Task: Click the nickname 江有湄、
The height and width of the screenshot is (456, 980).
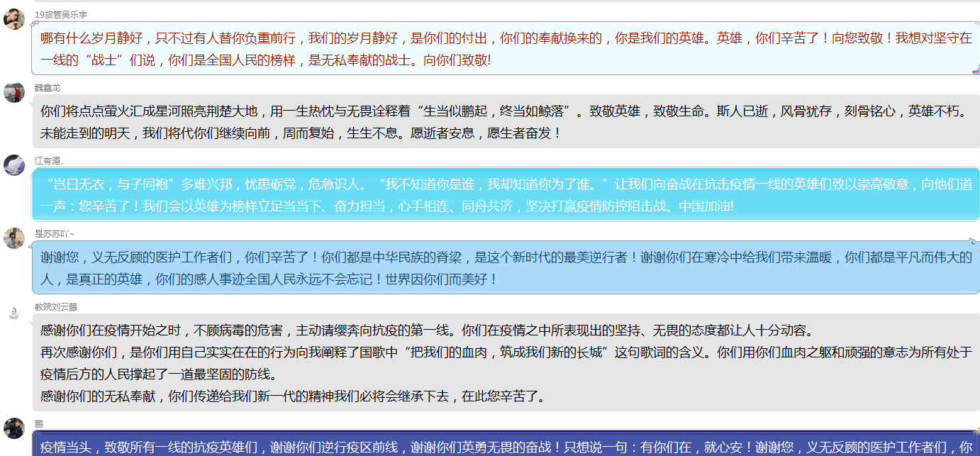Action: [50, 161]
